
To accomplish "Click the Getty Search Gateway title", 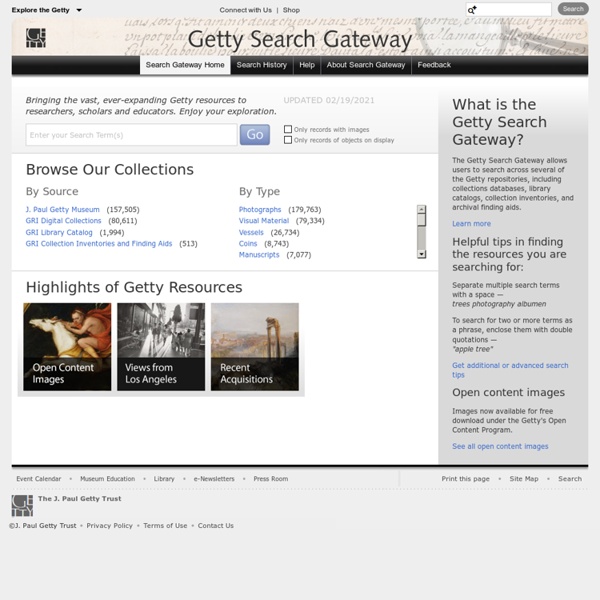I will click(x=300, y=40).
